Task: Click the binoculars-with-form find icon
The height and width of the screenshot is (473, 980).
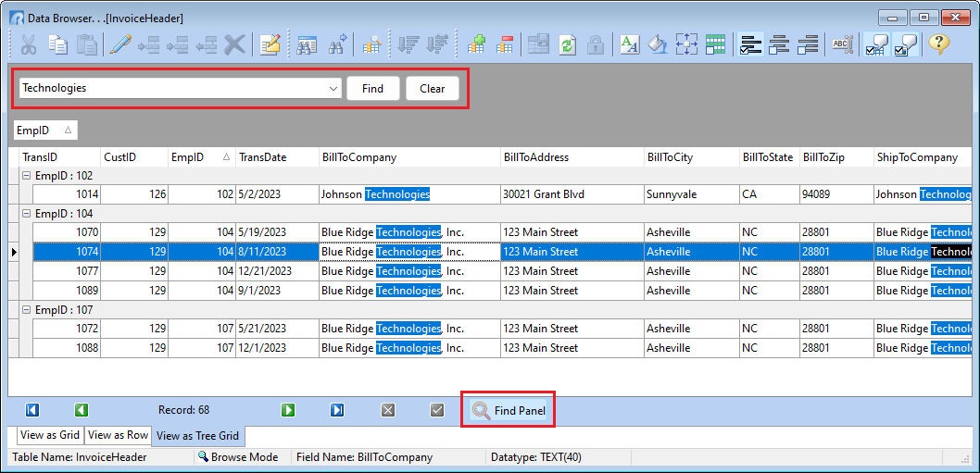Action: 307,45
